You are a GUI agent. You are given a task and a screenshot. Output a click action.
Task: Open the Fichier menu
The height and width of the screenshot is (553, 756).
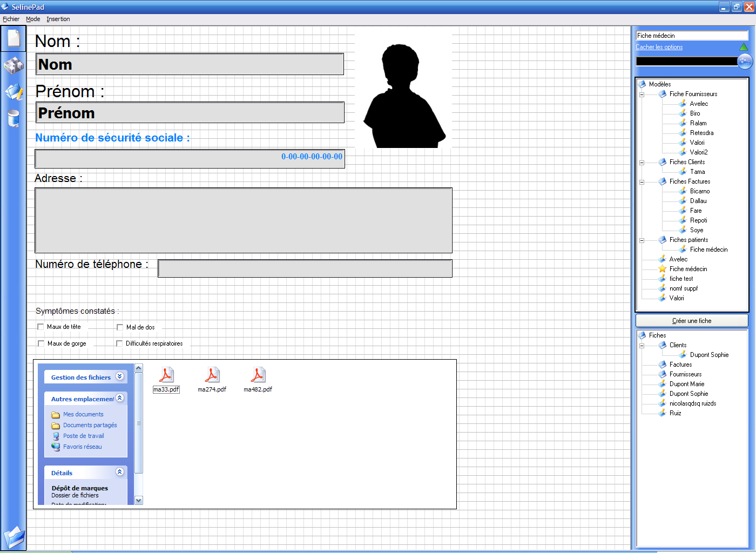pos(11,19)
